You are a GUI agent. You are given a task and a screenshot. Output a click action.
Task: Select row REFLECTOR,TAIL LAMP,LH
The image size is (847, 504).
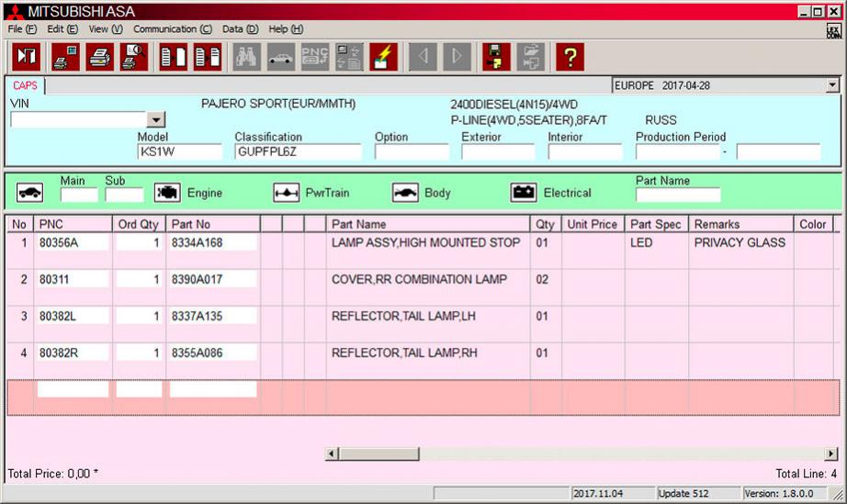pos(423,324)
